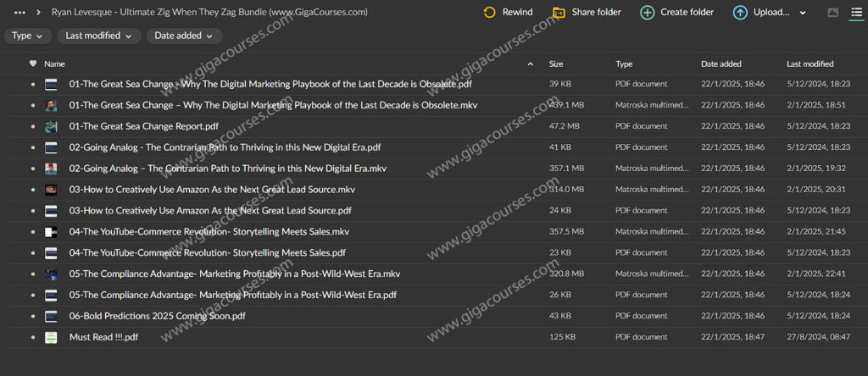Sort files by Size column header
The image size is (868, 376).
point(556,64)
